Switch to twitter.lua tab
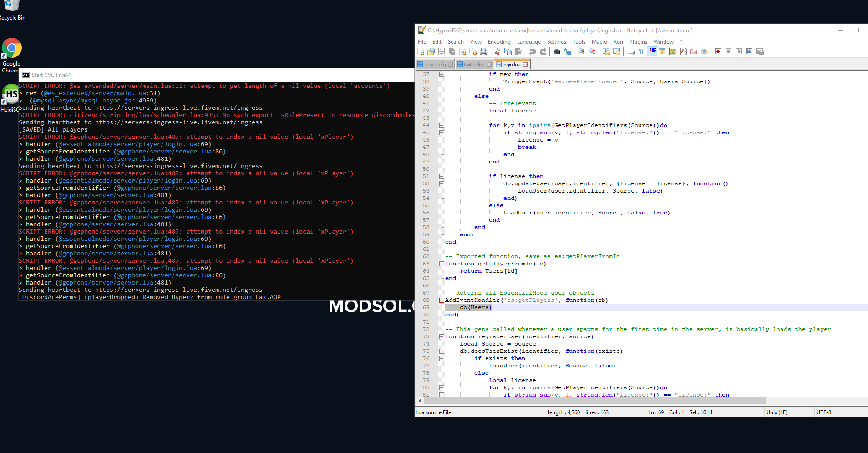This screenshot has height=453, width=868. (474, 65)
